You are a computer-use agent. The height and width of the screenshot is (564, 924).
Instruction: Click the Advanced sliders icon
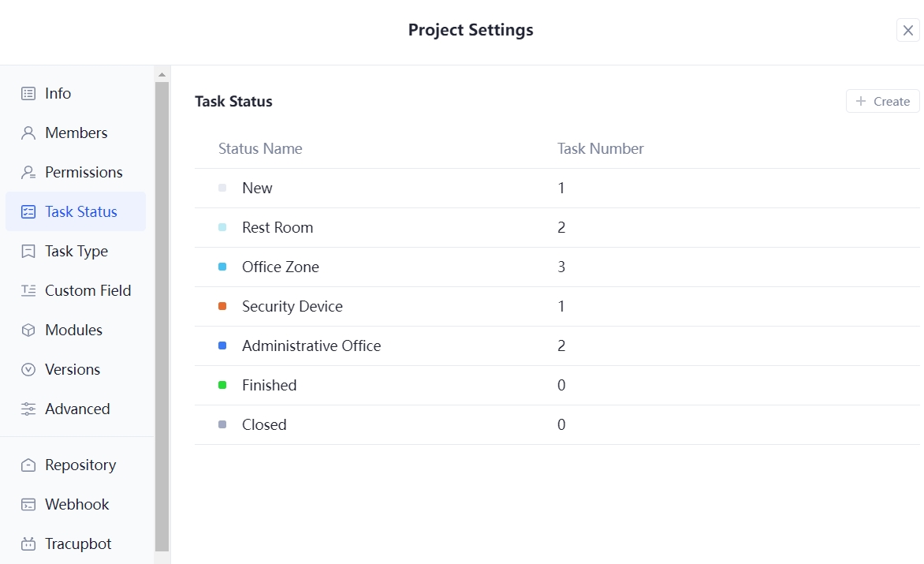pos(28,409)
